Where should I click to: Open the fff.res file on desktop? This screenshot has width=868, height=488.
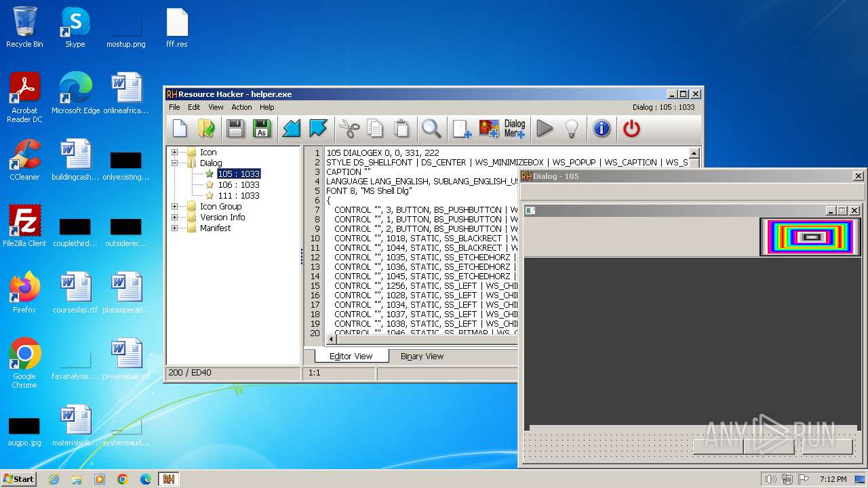(177, 27)
